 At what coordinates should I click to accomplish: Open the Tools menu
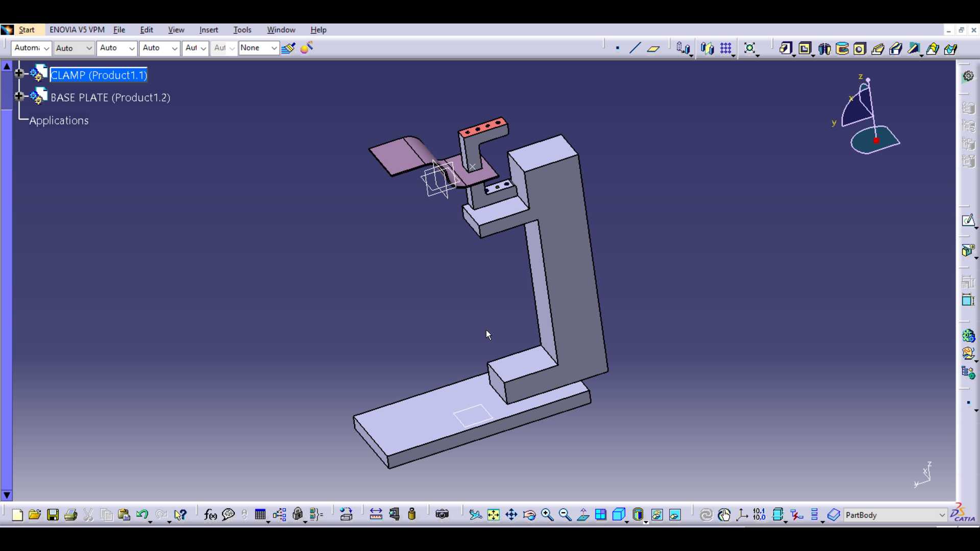point(242,30)
